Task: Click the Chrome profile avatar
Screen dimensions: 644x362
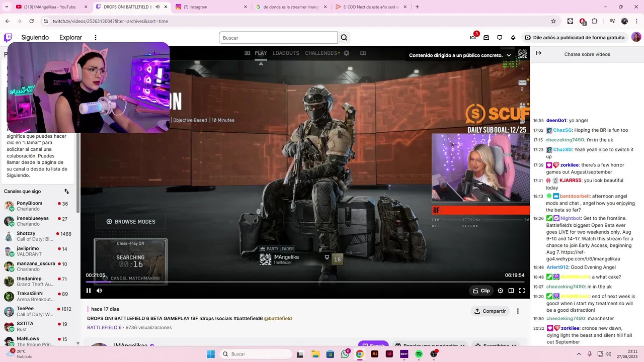Action: coord(624,21)
